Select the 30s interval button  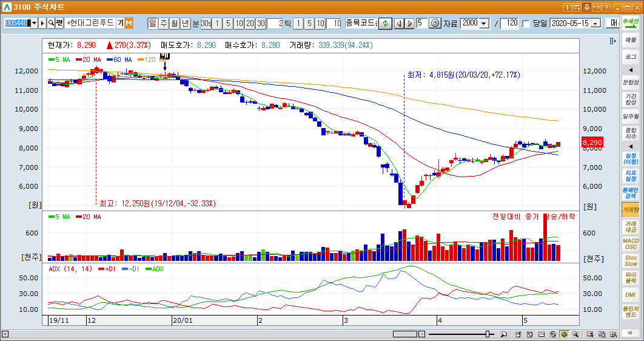click(206, 24)
